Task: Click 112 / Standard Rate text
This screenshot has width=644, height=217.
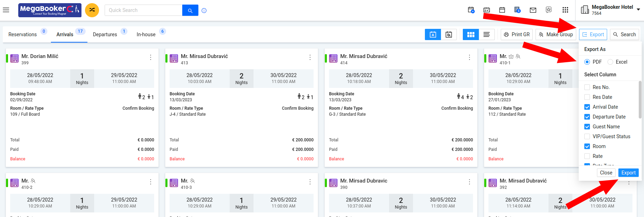Action: 507,114
